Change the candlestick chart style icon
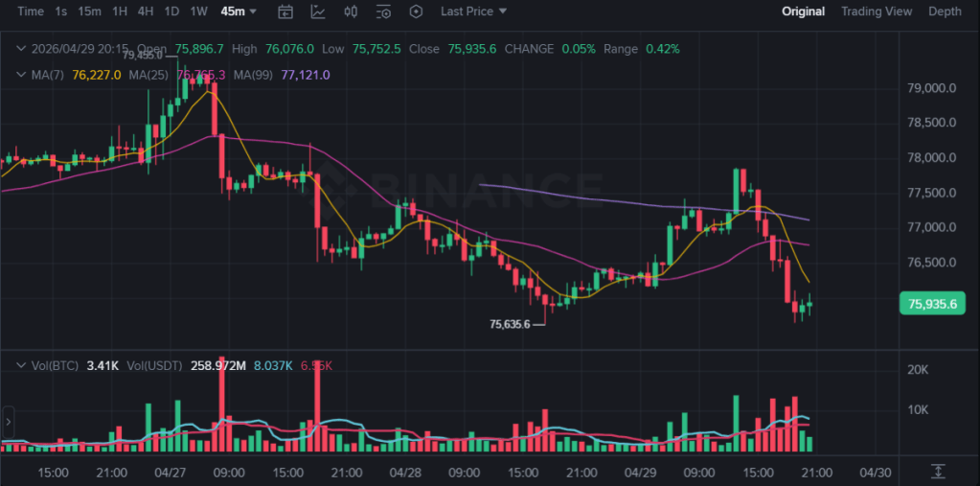The height and width of the screenshot is (486, 980). point(351,12)
